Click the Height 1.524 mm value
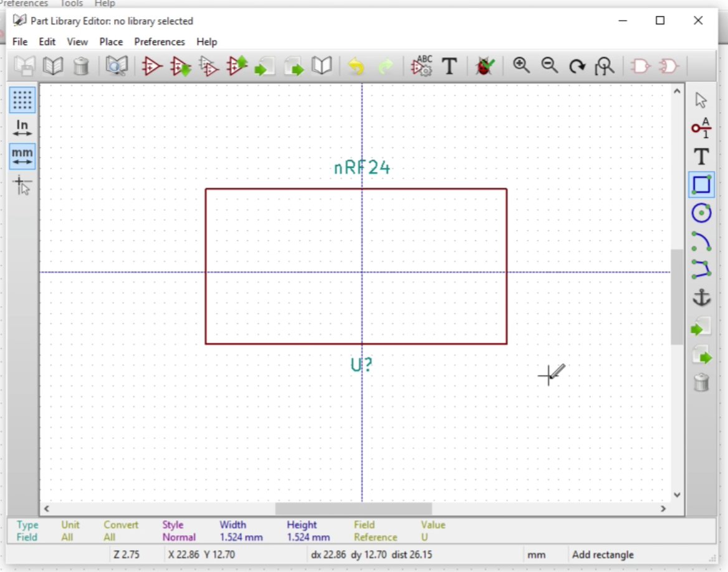Image resolution: width=728 pixels, height=572 pixels. [309, 537]
